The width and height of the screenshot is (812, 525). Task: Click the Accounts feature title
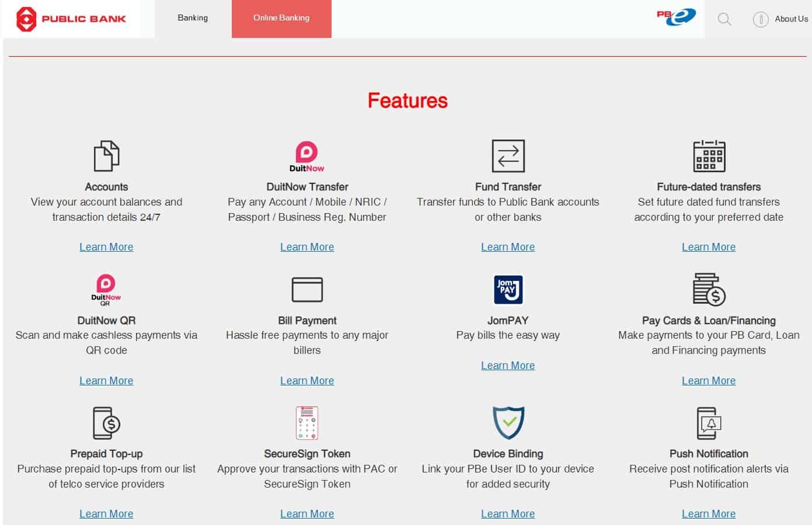point(106,187)
